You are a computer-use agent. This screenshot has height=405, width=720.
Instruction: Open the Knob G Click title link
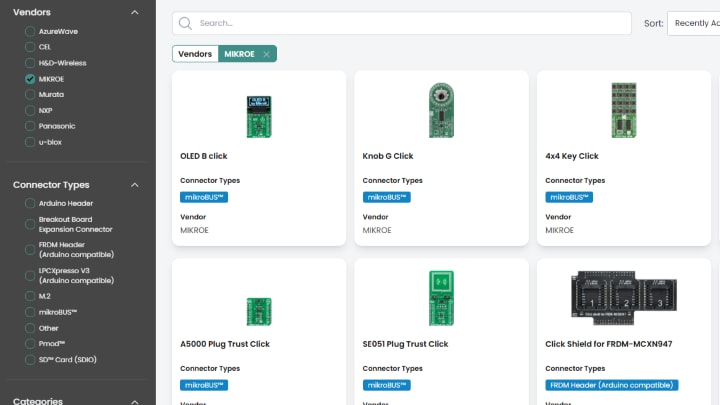[x=388, y=156]
